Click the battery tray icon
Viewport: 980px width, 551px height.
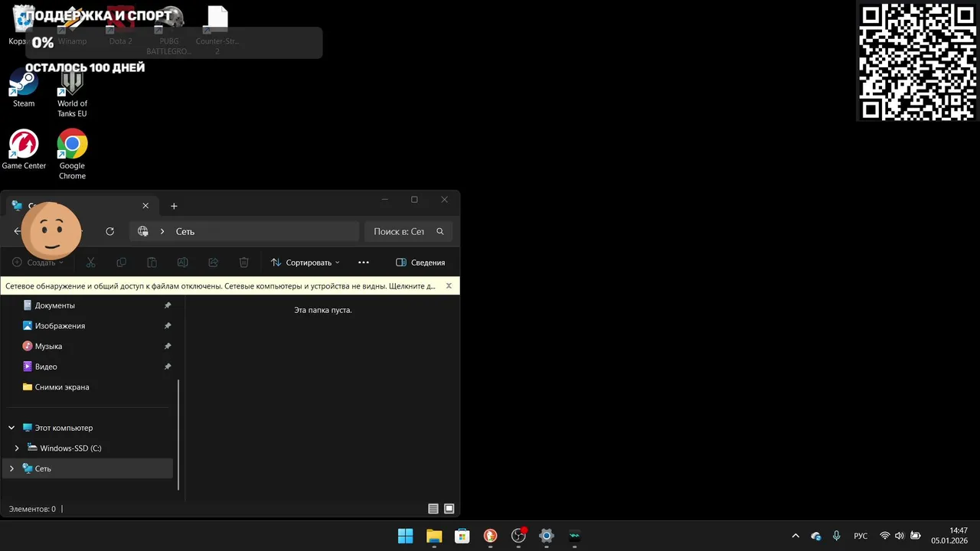[x=915, y=536]
